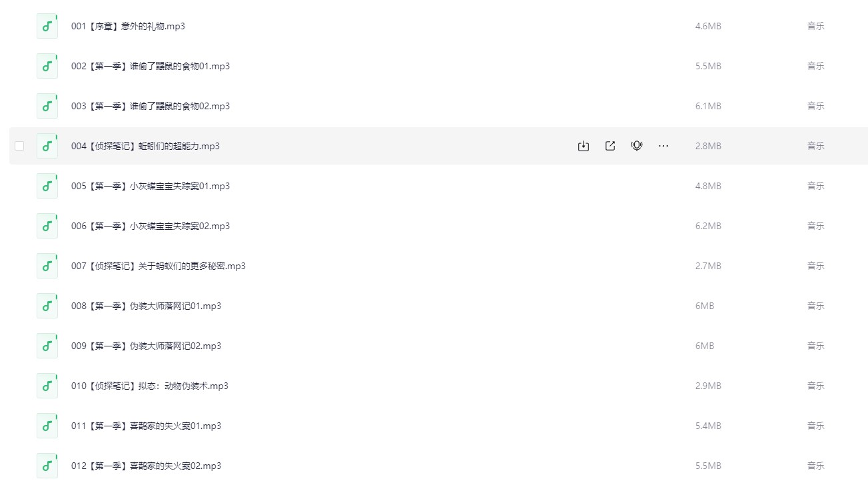Open 009【第一季】伪装大师落网记02.mp3
This screenshot has width=868, height=481.
pyautogui.click(x=146, y=346)
